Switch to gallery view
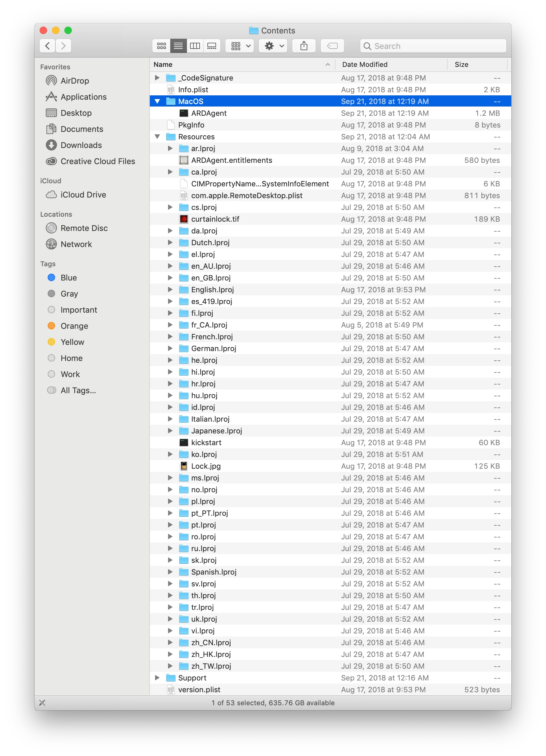The width and height of the screenshot is (546, 756). [x=212, y=46]
